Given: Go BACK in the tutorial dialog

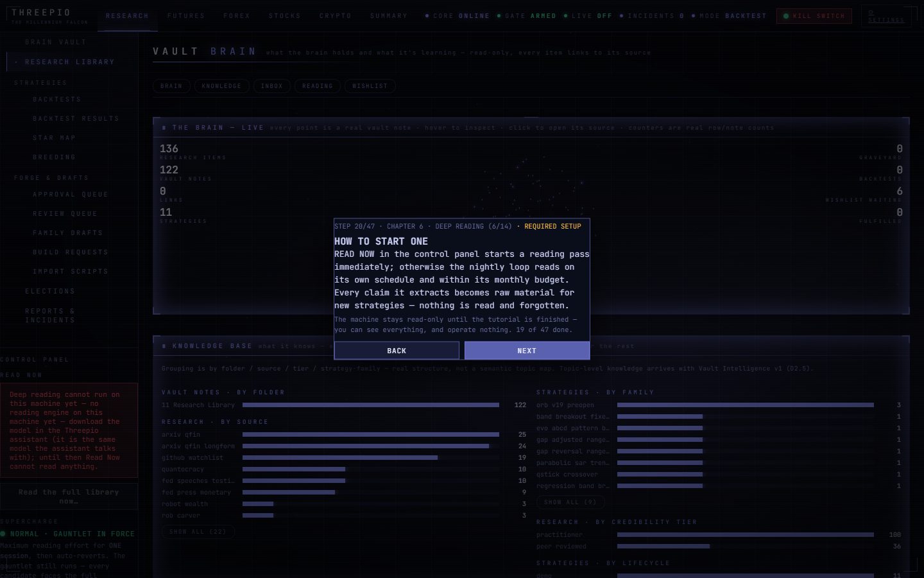Looking at the screenshot, I should (397, 351).
